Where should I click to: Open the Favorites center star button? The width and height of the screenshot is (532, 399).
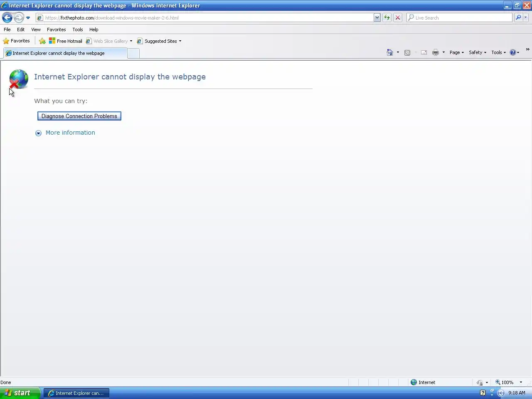(17, 41)
